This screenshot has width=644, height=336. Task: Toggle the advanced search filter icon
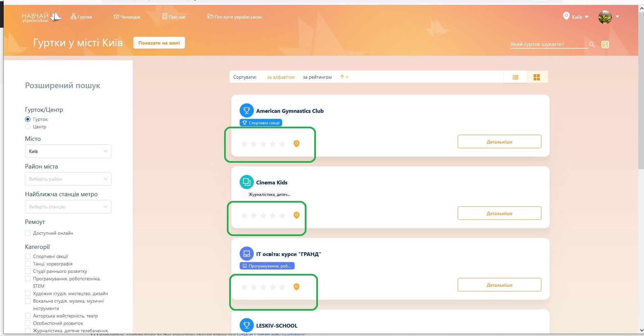click(x=605, y=44)
